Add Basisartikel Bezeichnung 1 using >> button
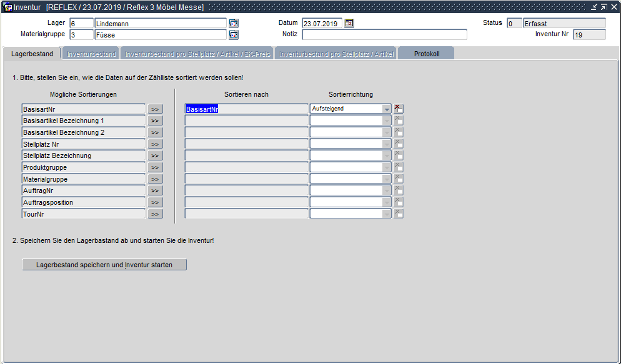The image size is (621, 364). [x=155, y=121]
